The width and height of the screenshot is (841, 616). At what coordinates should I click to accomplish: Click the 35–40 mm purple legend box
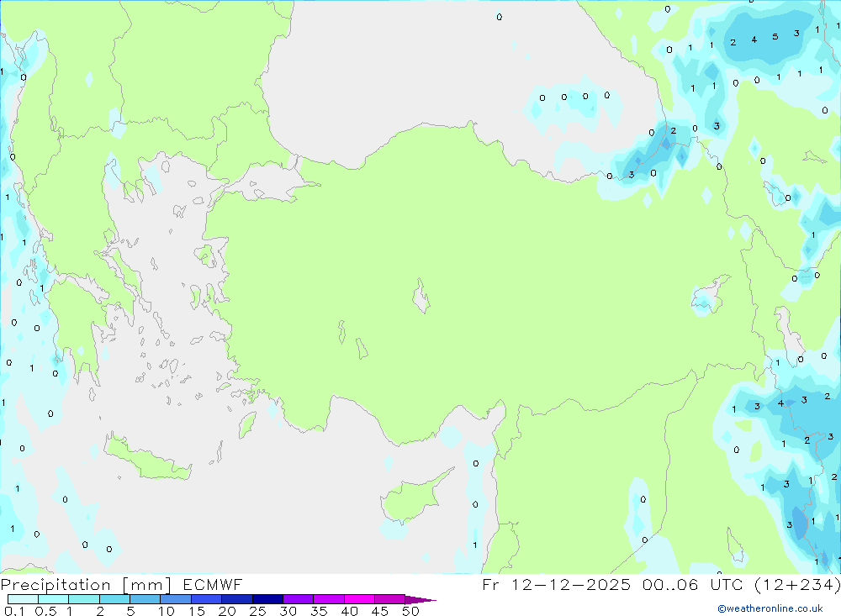click(329, 599)
